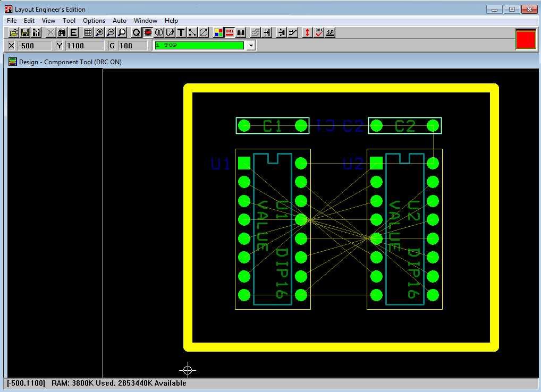Select the Error tool crossed-circle icon
The width and height of the screenshot is (541, 392).
pos(204,33)
